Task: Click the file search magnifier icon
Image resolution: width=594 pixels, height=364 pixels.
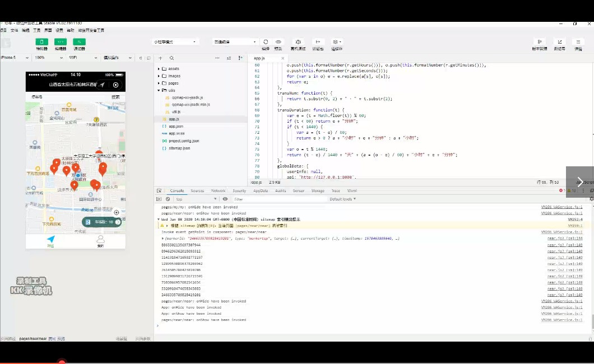Action: point(171,58)
